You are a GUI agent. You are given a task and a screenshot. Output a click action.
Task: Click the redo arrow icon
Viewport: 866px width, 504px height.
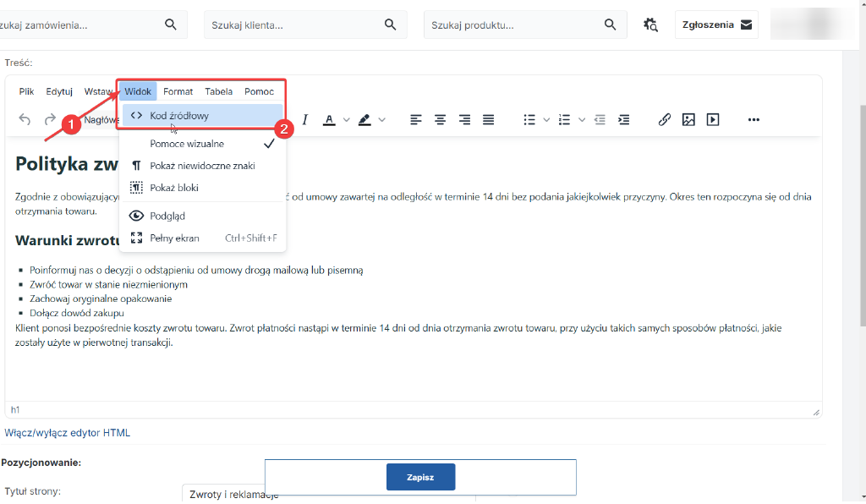(50, 119)
